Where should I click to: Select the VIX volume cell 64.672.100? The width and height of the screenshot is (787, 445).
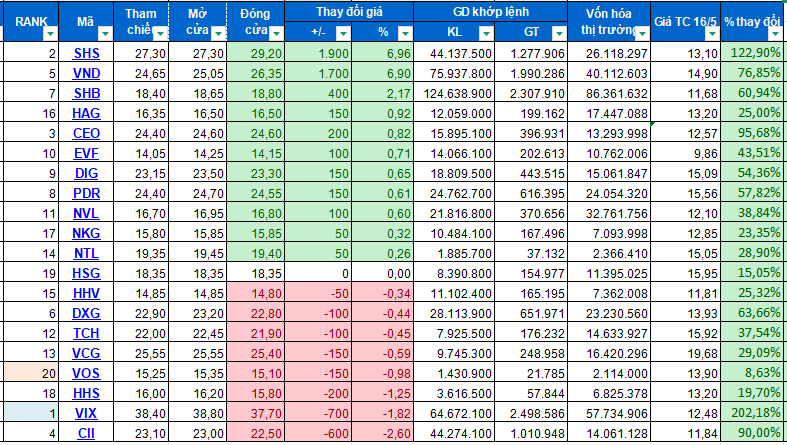(x=454, y=413)
